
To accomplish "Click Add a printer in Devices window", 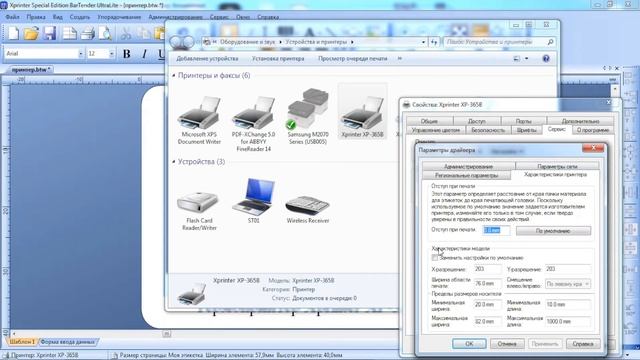I will 278,58.
